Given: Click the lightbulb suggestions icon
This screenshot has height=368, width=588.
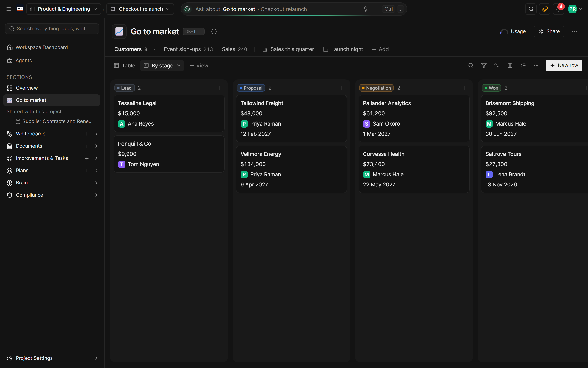Looking at the screenshot, I should click(365, 9).
